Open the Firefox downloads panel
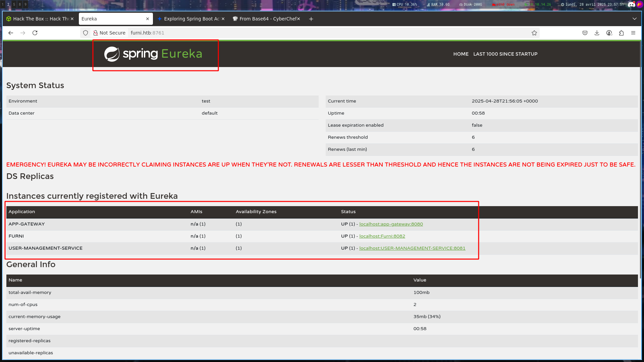Image resolution: width=644 pixels, height=362 pixels. coord(597,33)
